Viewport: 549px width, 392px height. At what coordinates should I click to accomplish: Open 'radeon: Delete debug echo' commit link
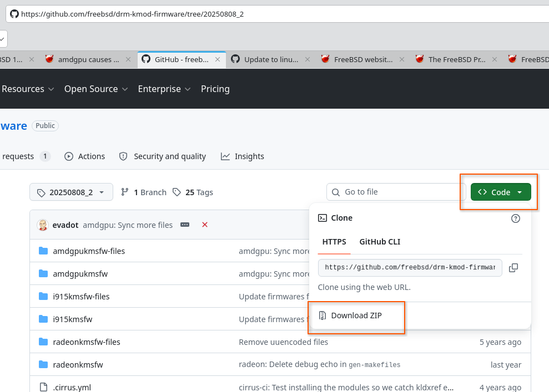tap(319, 364)
